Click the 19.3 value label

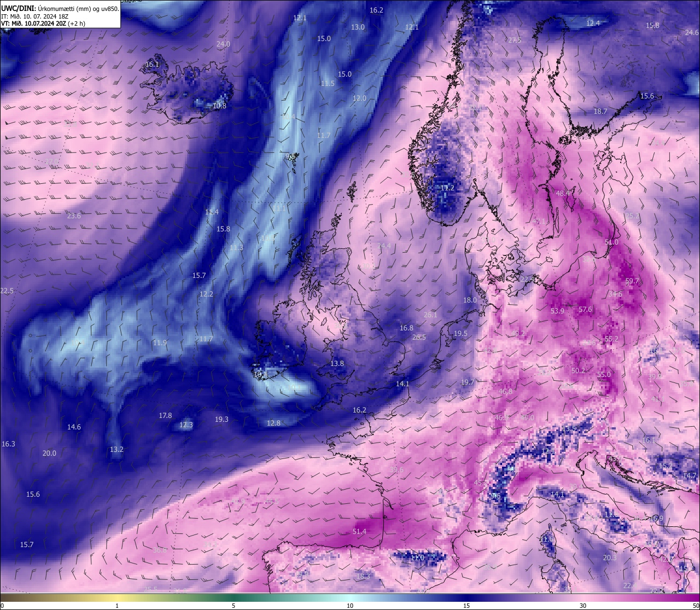(221, 419)
